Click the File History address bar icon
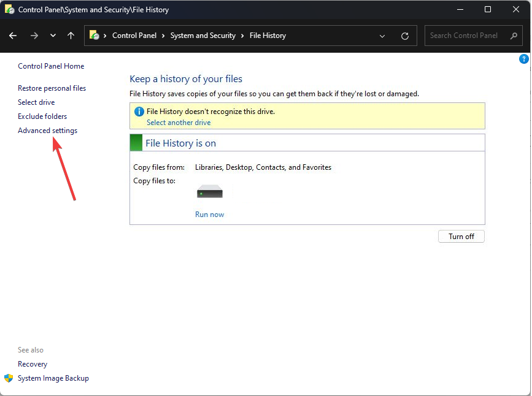This screenshot has width=532, height=396. (94, 36)
